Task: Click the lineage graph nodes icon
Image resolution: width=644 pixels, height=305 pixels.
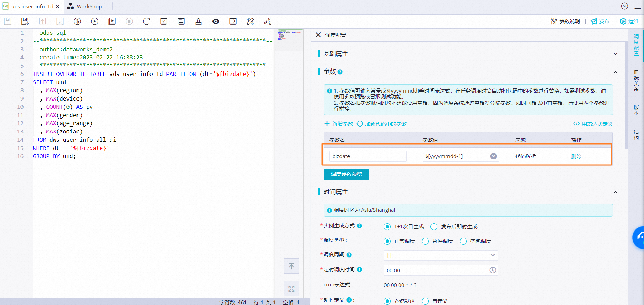Action: point(267,21)
